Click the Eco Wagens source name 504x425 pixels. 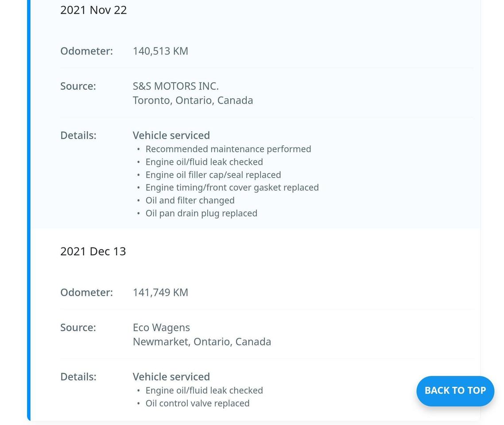(161, 327)
